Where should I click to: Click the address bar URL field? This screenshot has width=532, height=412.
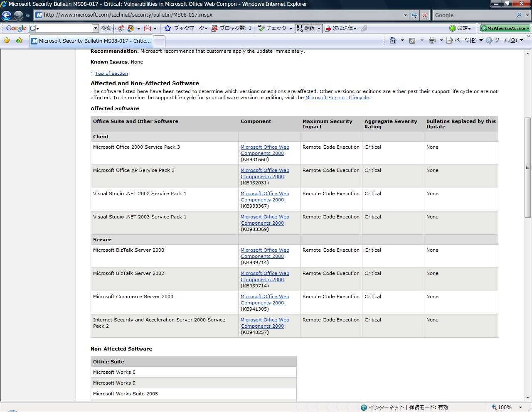coord(218,15)
